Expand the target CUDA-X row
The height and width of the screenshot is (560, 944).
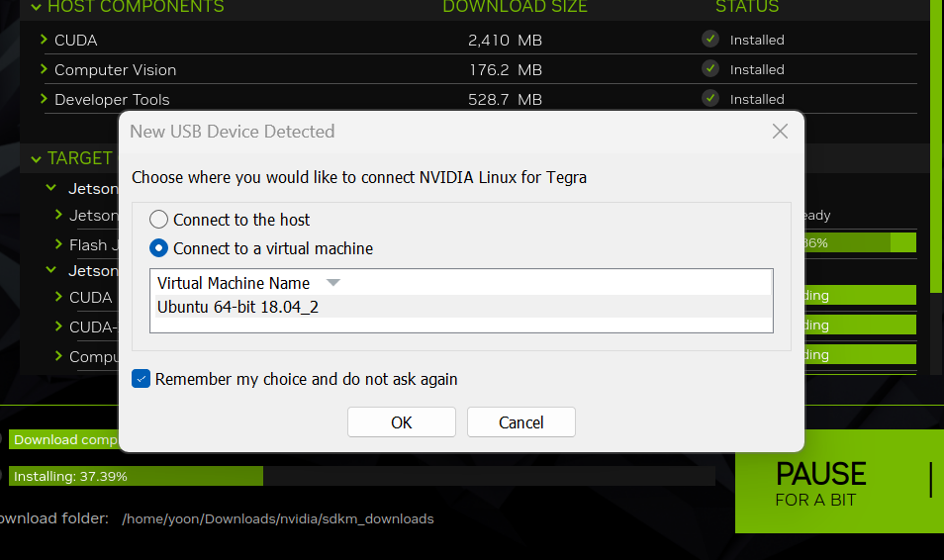click(x=58, y=326)
